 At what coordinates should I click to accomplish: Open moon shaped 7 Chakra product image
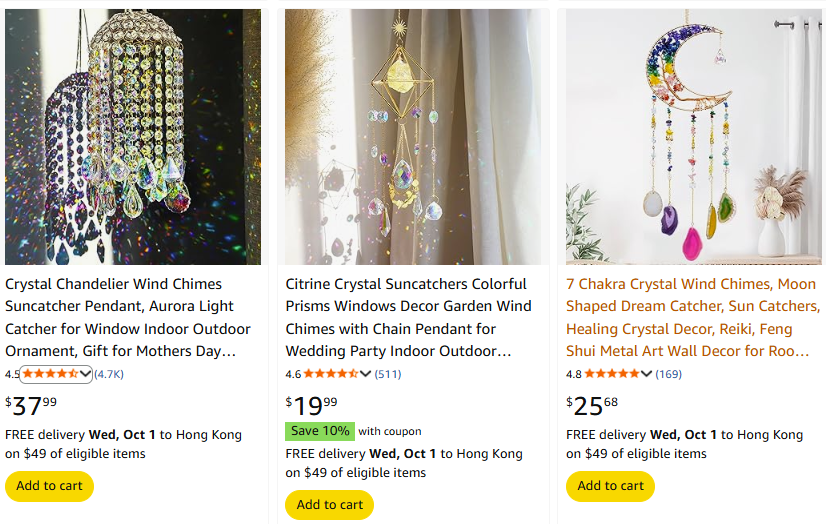[694, 137]
